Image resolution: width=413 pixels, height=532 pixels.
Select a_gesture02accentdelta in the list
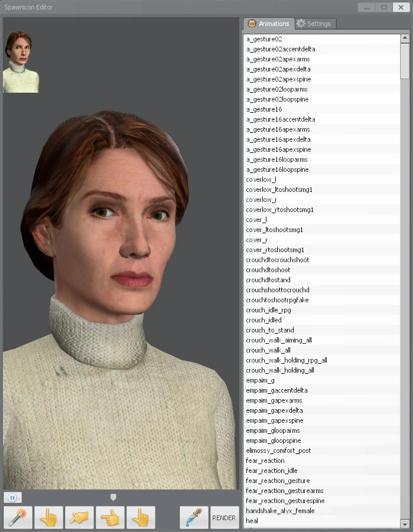pyautogui.click(x=321, y=49)
